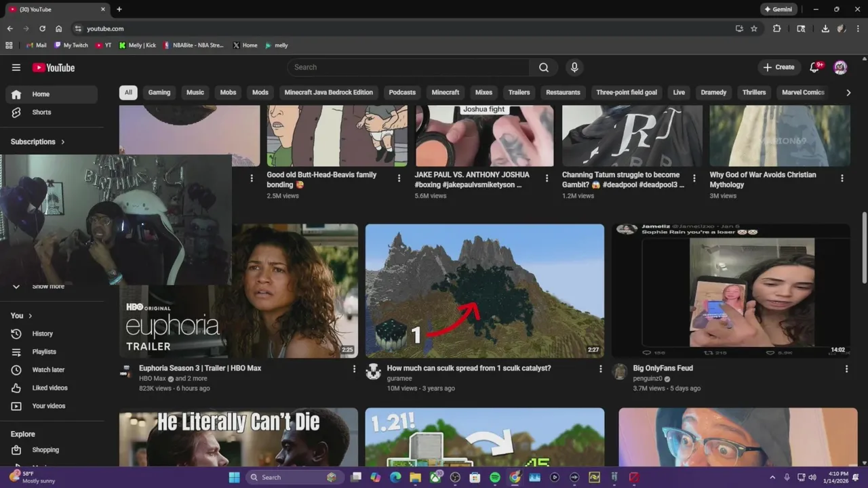Image resolution: width=868 pixels, height=488 pixels.
Task: Open HBO Max channel link
Action: point(153,379)
